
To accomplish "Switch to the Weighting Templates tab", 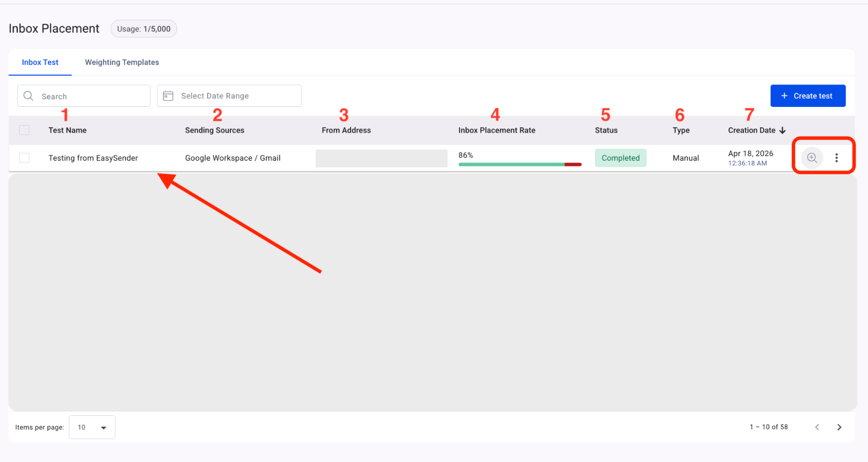I will [x=122, y=62].
